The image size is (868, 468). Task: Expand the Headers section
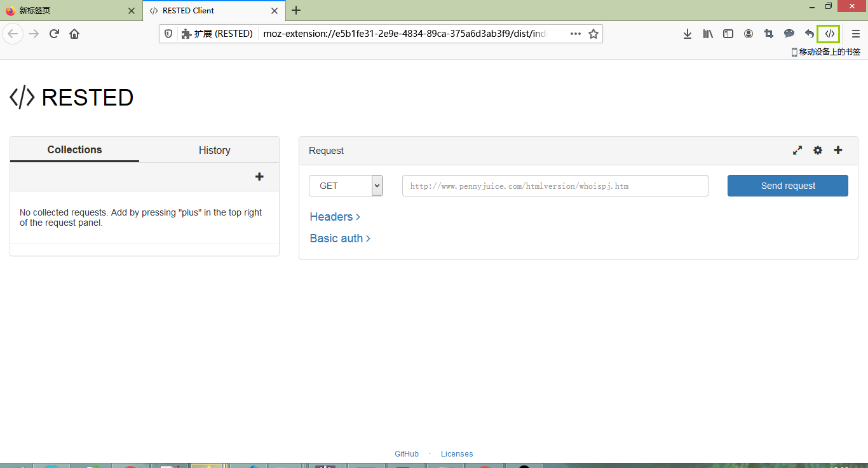tap(335, 217)
